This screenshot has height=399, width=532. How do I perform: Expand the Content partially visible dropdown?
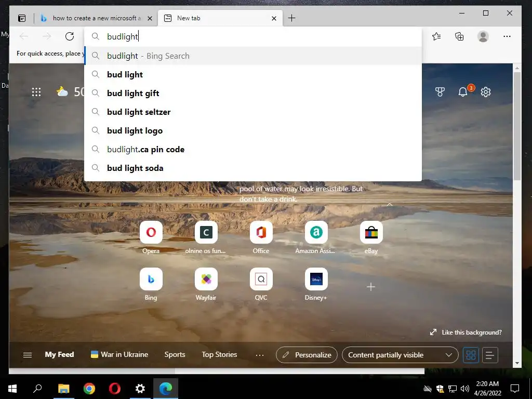point(400,355)
